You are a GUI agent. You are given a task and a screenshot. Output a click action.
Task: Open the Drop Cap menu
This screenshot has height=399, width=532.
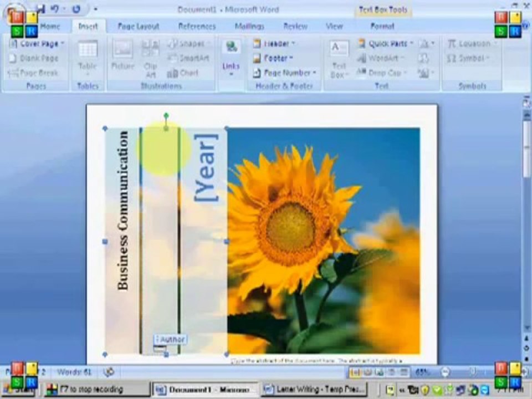382,73
